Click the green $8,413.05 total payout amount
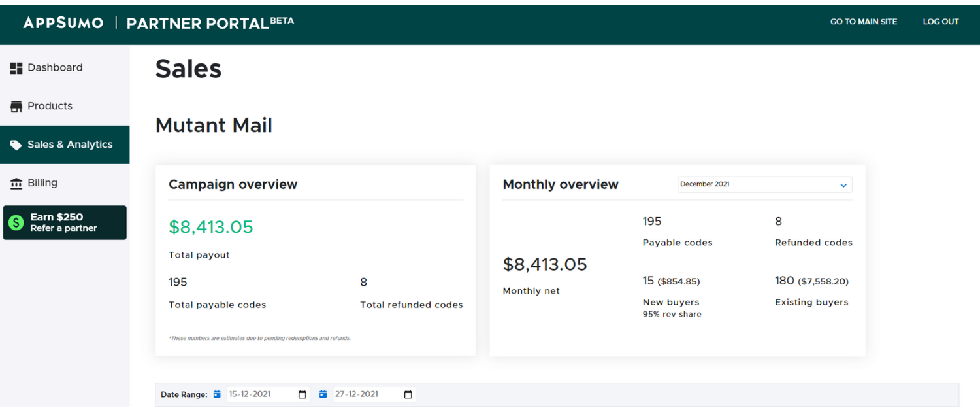This screenshot has height=412, width=980. 210,227
